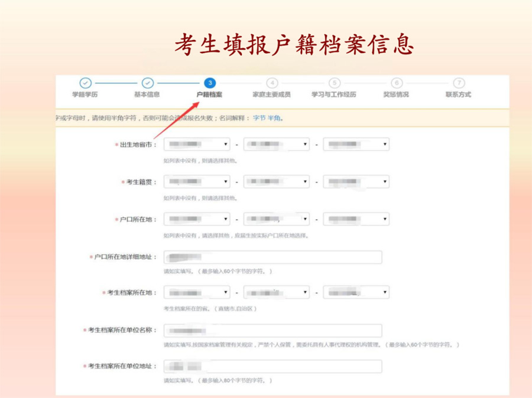Click the 户口所在地详细地址 text field
The image size is (532, 398).
coord(273,257)
